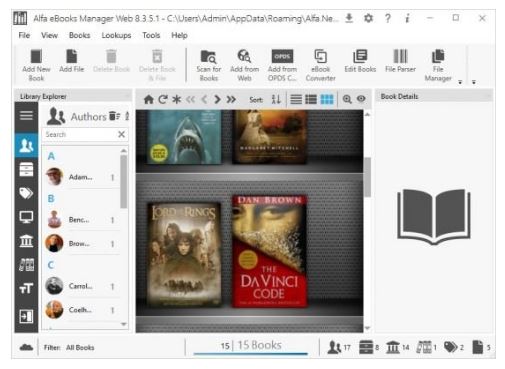
Task: Go to the previous page of books
Action: coord(204,99)
